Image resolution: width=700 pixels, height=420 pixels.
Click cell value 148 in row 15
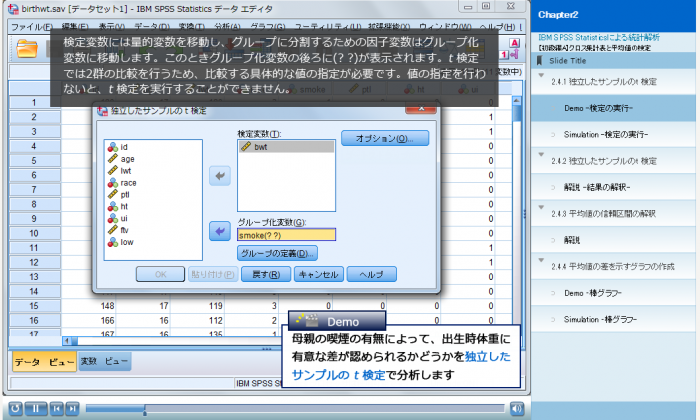(108, 306)
